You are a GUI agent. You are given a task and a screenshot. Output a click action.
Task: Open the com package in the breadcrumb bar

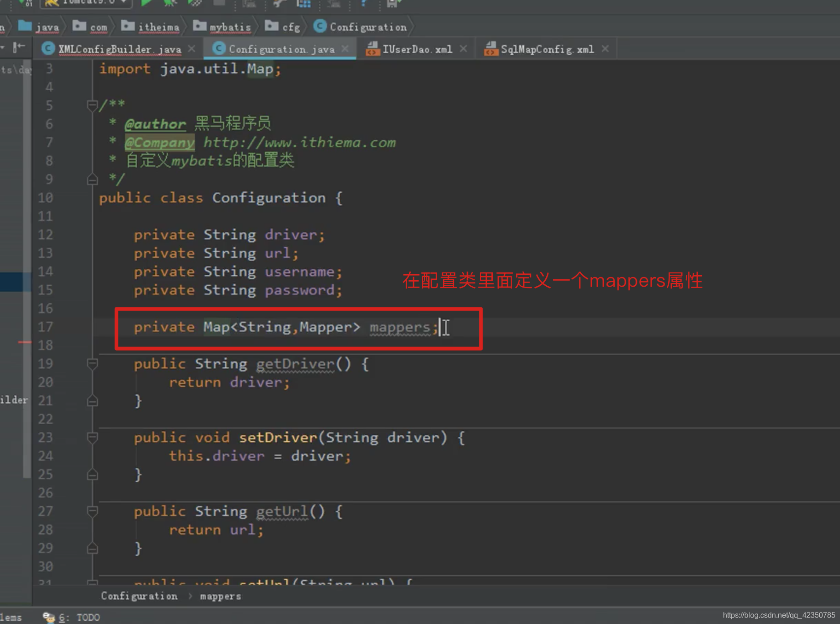(90, 27)
